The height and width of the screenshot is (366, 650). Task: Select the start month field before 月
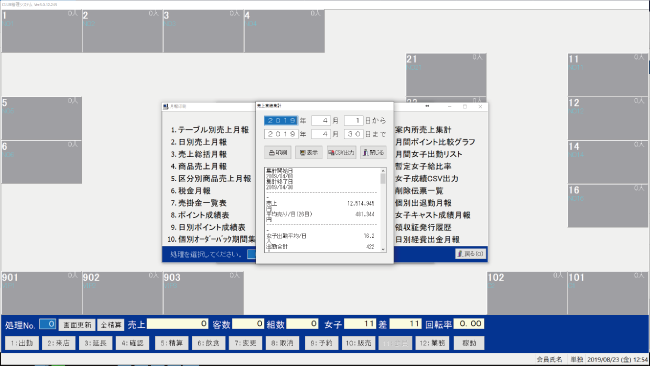321,121
